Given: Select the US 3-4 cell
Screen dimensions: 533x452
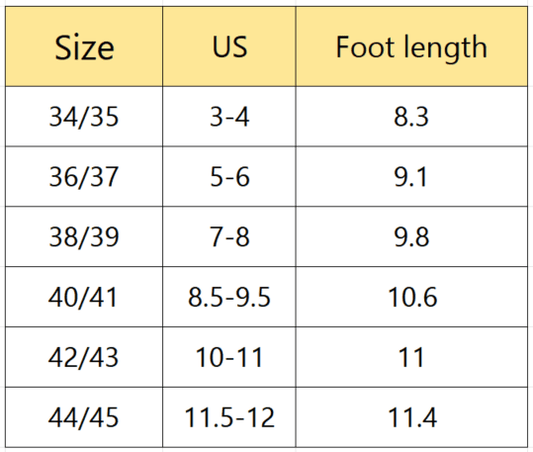Looking at the screenshot, I should [x=229, y=117].
